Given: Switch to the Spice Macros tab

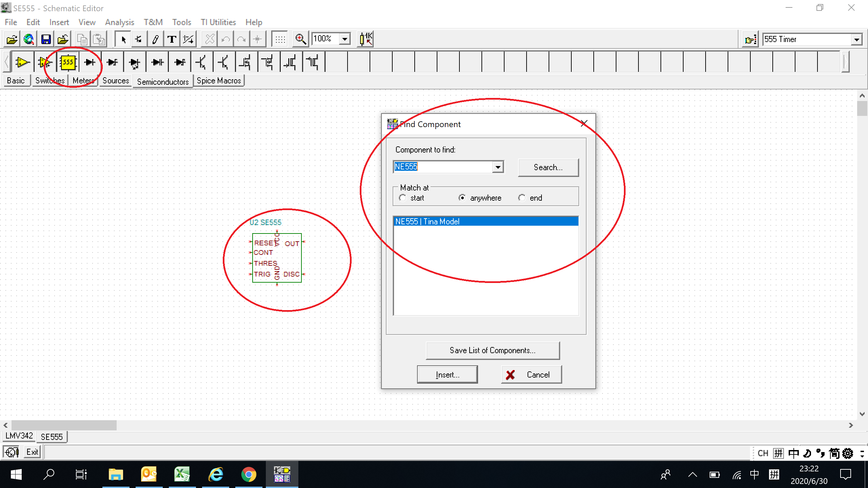Looking at the screenshot, I should pos(219,81).
